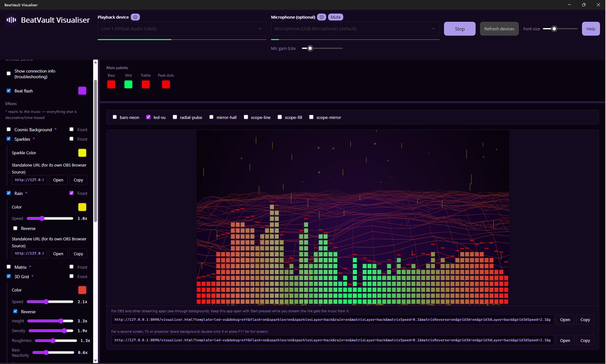
Task: Uncheck the Sparkles effect
Action: pos(9,139)
